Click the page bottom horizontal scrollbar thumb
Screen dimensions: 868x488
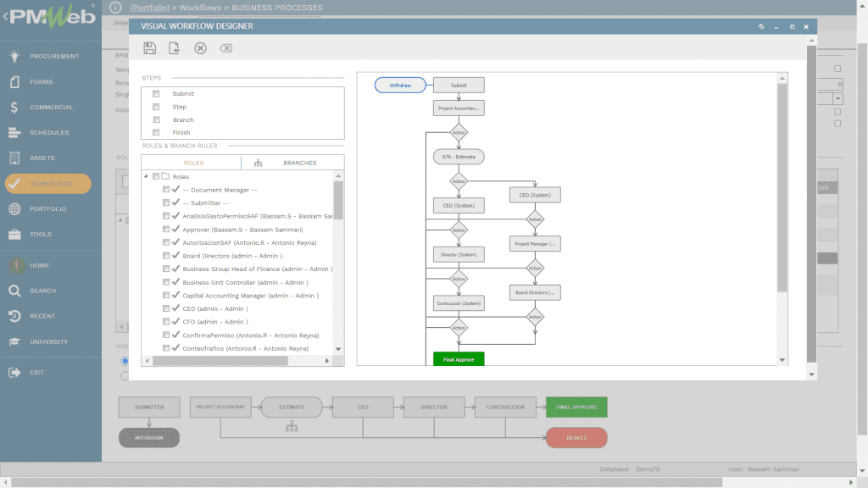(x=366, y=482)
